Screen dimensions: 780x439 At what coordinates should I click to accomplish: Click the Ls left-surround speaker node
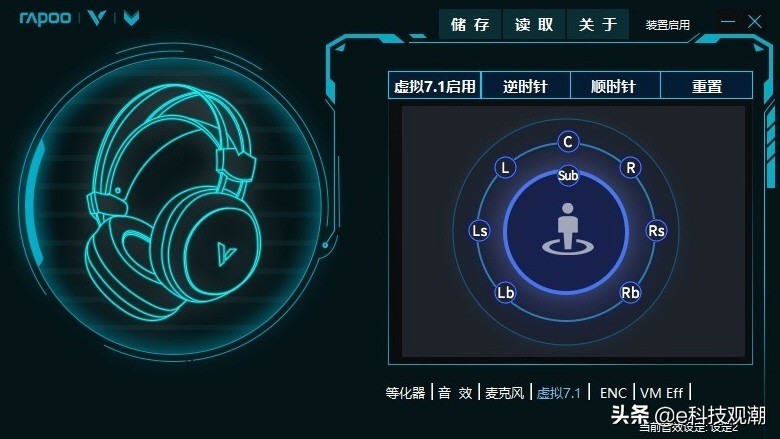[480, 231]
